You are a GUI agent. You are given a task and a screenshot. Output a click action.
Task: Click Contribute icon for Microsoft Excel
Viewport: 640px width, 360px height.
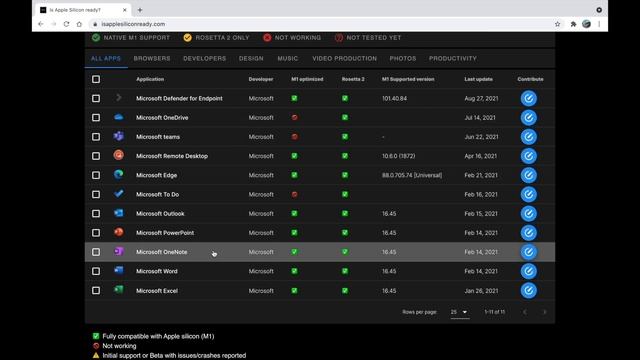528,291
